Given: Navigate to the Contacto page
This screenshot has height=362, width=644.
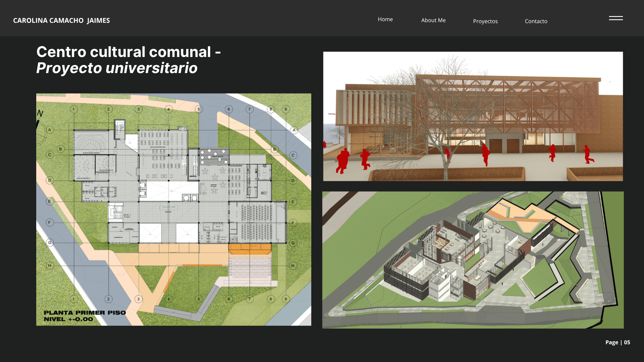Looking at the screenshot, I should (x=536, y=21).
